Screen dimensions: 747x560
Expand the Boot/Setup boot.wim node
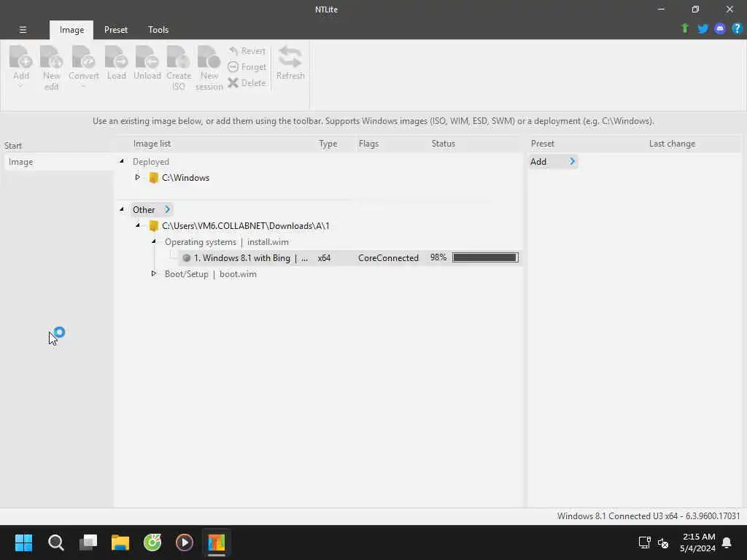click(x=153, y=273)
